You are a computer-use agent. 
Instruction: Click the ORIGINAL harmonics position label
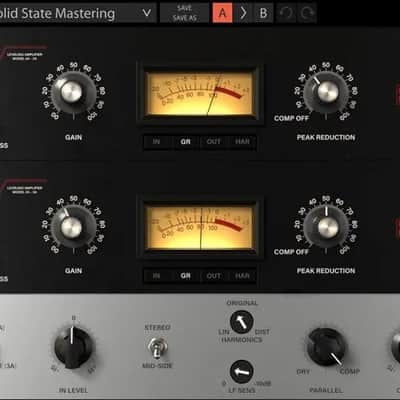click(x=242, y=303)
